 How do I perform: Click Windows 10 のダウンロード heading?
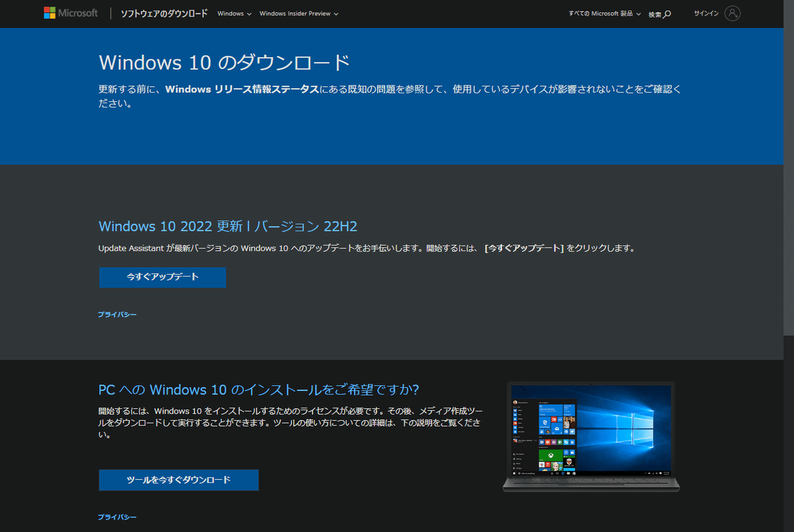pyautogui.click(x=224, y=62)
